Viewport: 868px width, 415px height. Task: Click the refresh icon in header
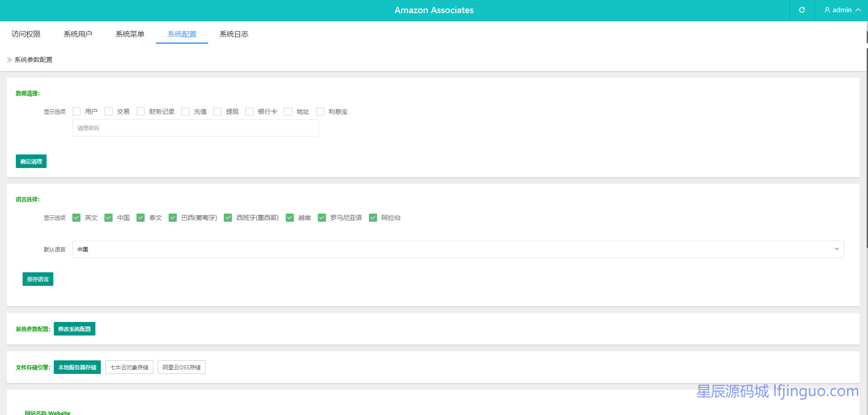click(x=802, y=10)
